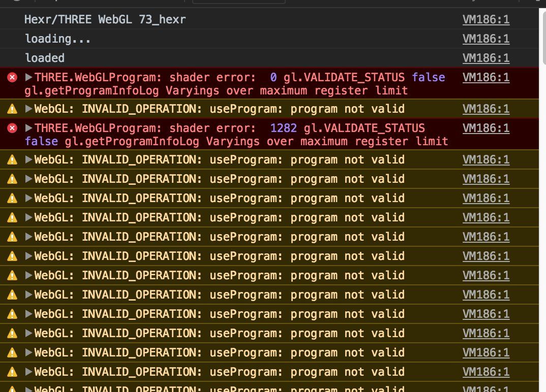Expand the first useProgram warning after the 1282 error

(29, 160)
